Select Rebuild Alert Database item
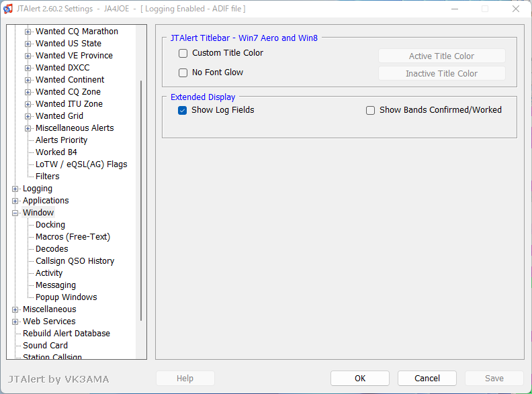This screenshot has width=532, height=394. tap(66, 334)
